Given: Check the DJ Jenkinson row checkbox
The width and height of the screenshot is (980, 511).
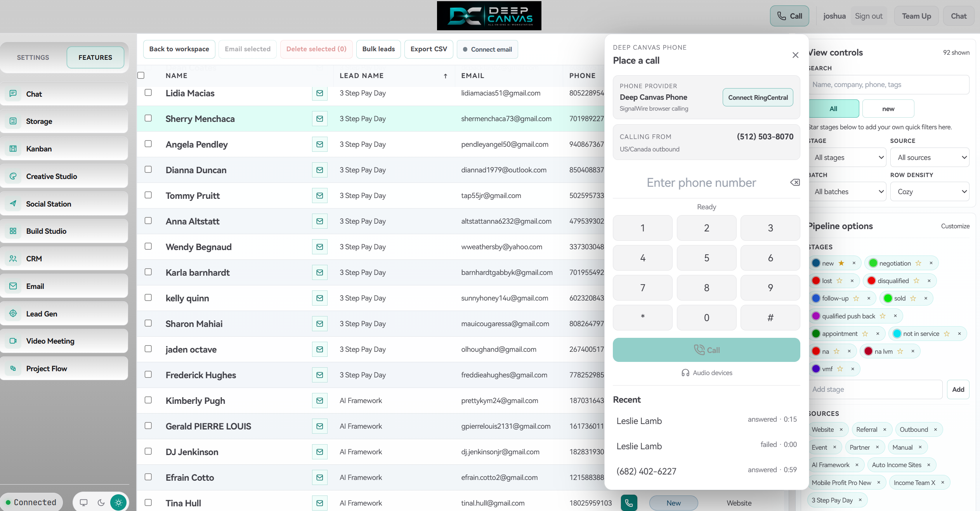Looking at the screenshot, I should coord(148,451).
